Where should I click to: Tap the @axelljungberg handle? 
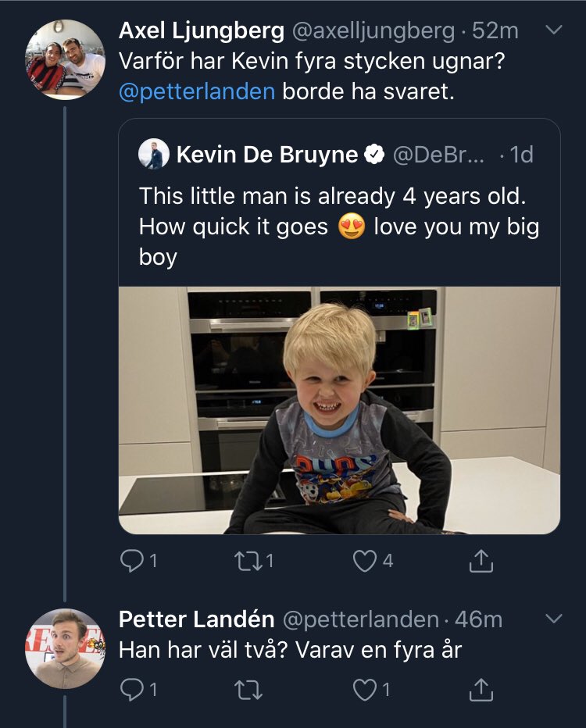coord(373,31)
